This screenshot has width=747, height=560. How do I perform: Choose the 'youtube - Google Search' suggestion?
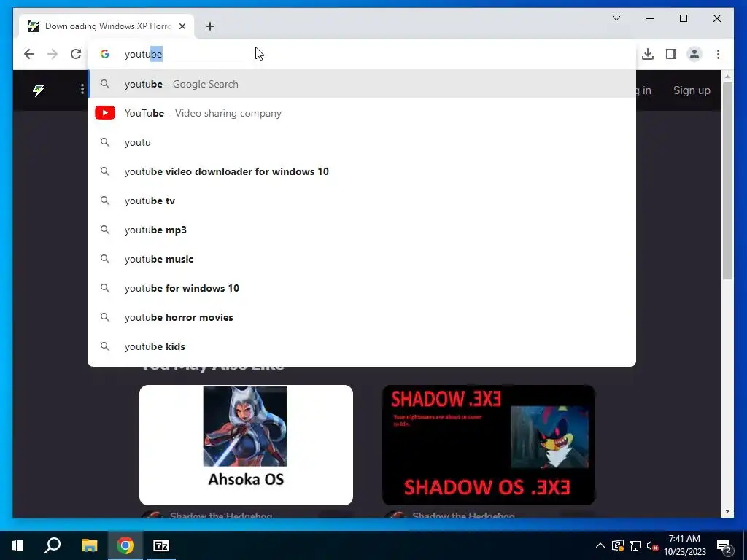(x=362, y=84)
